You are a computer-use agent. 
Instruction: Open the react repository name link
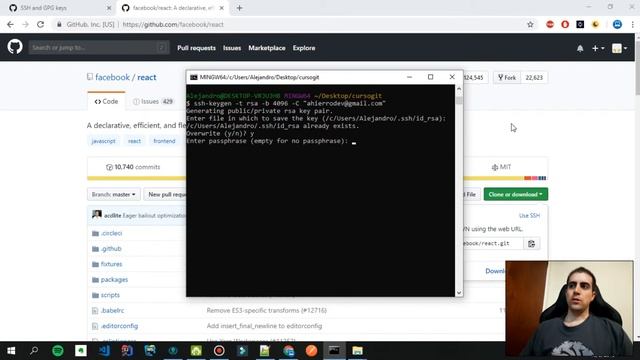pos(147,77)
